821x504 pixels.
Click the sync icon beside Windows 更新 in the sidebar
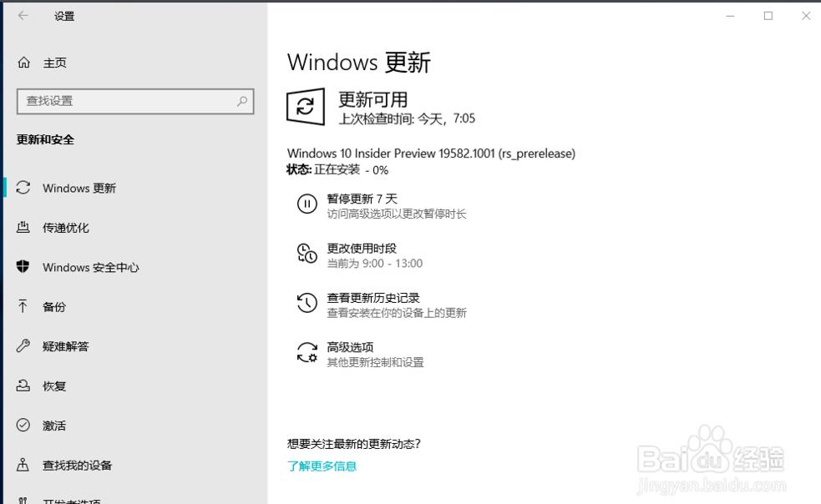(23, 188)
